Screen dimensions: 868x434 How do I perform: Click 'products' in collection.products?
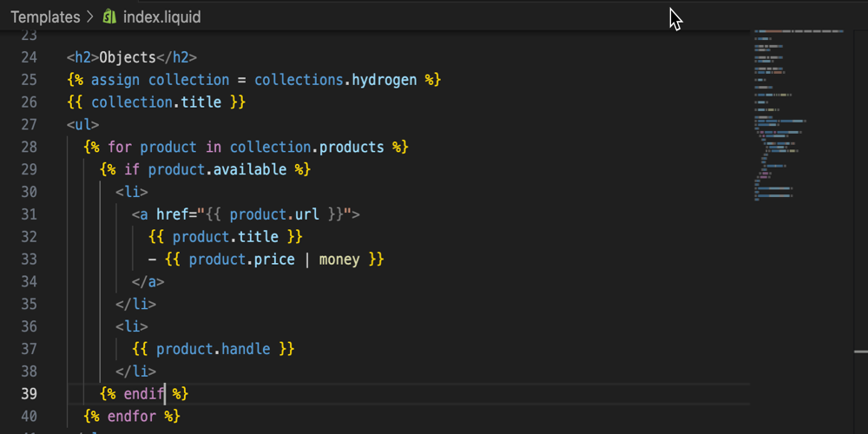(352, 148)
